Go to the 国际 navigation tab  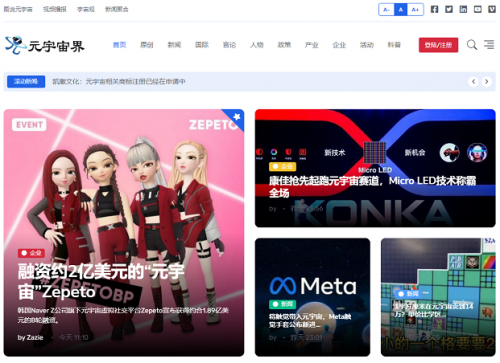(x=202, y=45)
